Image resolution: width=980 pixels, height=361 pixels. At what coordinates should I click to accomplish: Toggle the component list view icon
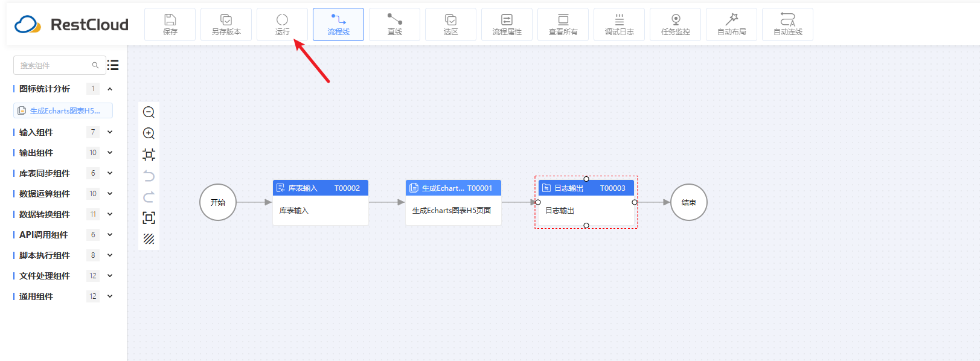pyautogui.click(x=113, y=65)
